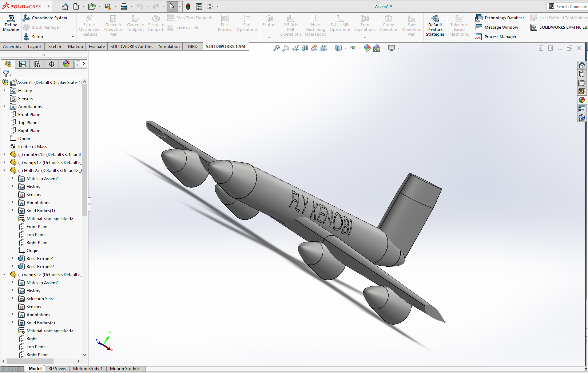Open the Appearances task pane tab
Screen dimensions: 588x373
tap(582, 100)
